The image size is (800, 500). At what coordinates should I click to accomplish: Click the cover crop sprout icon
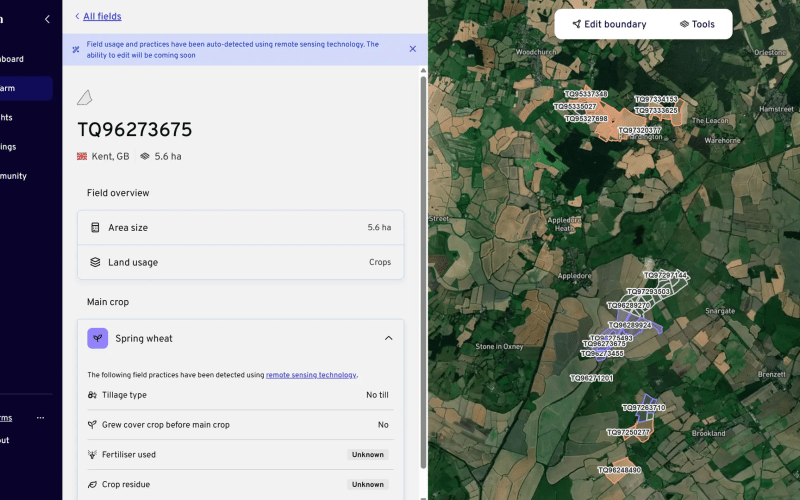point(92,424)
